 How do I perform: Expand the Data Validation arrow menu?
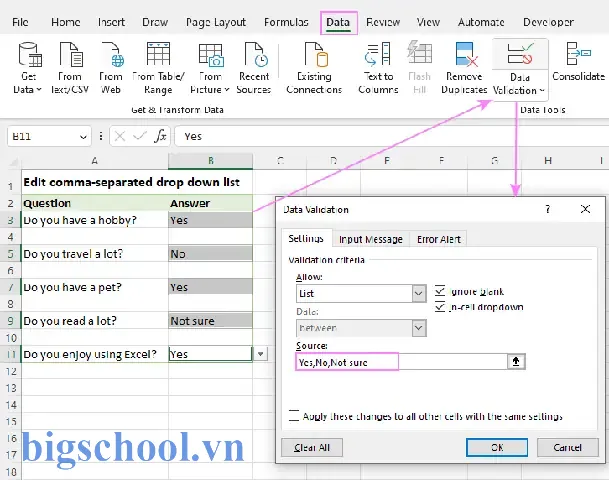[x=541, y=90]
